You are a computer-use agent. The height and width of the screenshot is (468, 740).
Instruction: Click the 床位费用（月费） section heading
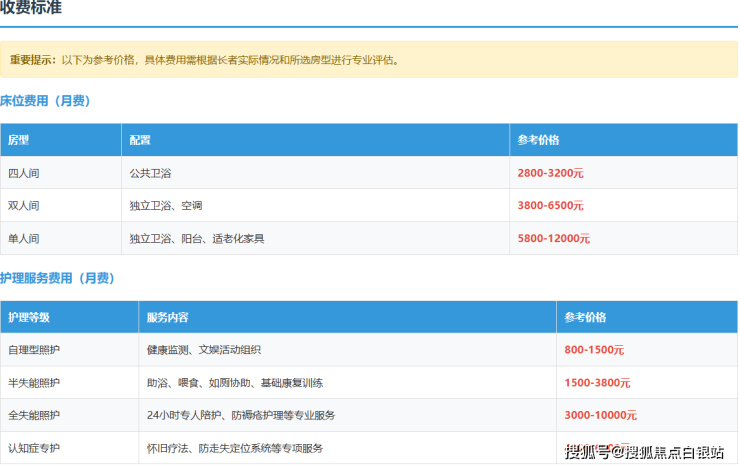(x=50, y=101)
